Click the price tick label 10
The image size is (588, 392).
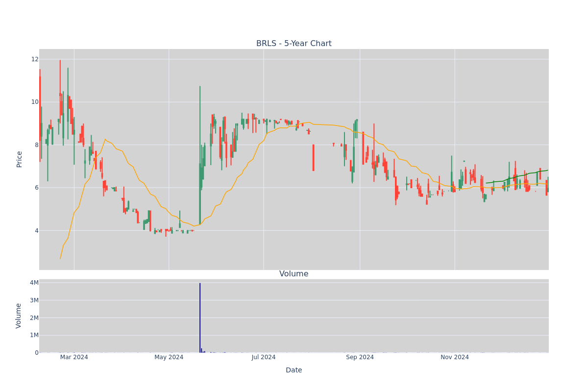pyautogui.click(x=34, y=102)
